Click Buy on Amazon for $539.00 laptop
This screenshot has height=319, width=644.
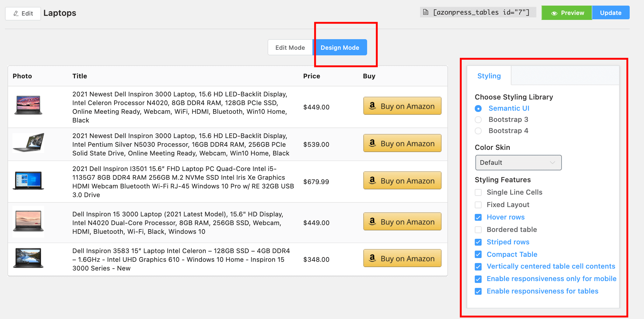(x=402, y=143)
